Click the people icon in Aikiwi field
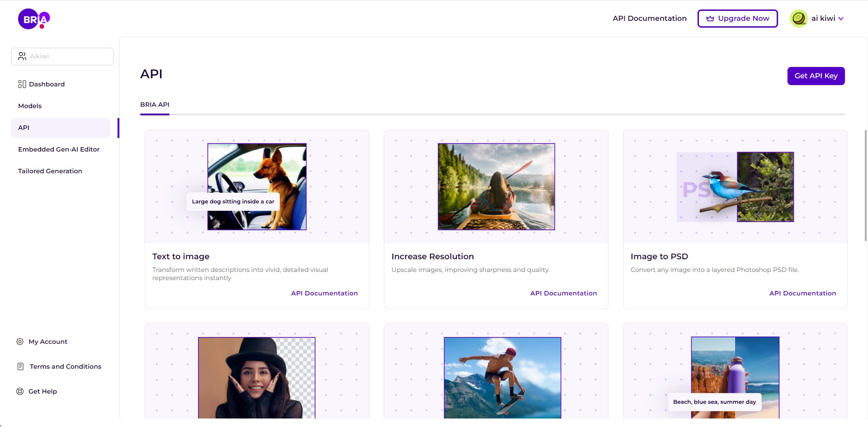Image resolution: width=868 pixels, height=428 pixels. click(x=22, y=56)
